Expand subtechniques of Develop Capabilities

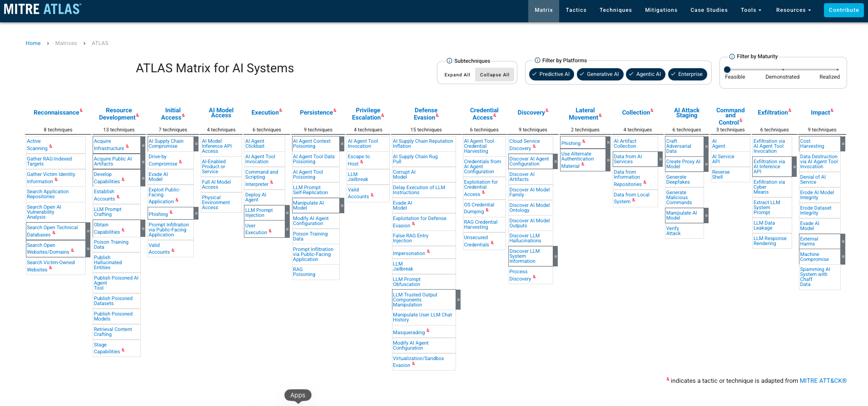point(143,178)
